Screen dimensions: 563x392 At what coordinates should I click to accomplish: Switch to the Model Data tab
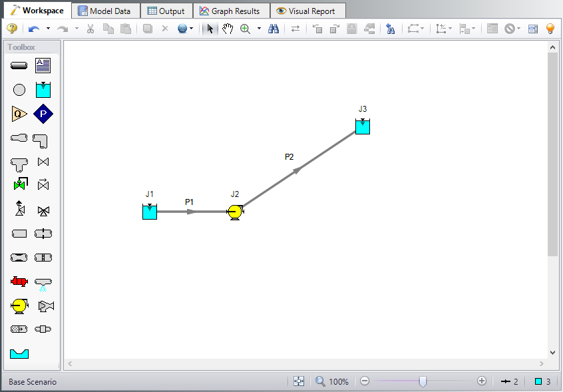106,11
